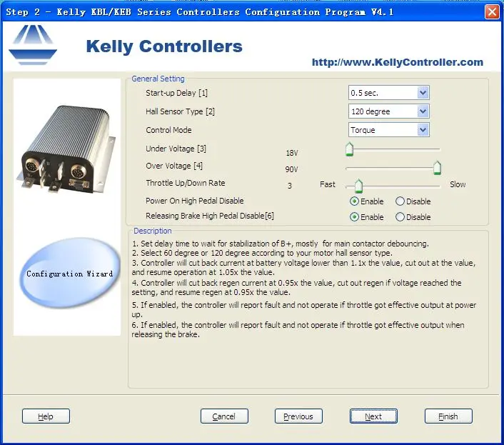Open the Start-up Delay dropdown

pos(388,93)
